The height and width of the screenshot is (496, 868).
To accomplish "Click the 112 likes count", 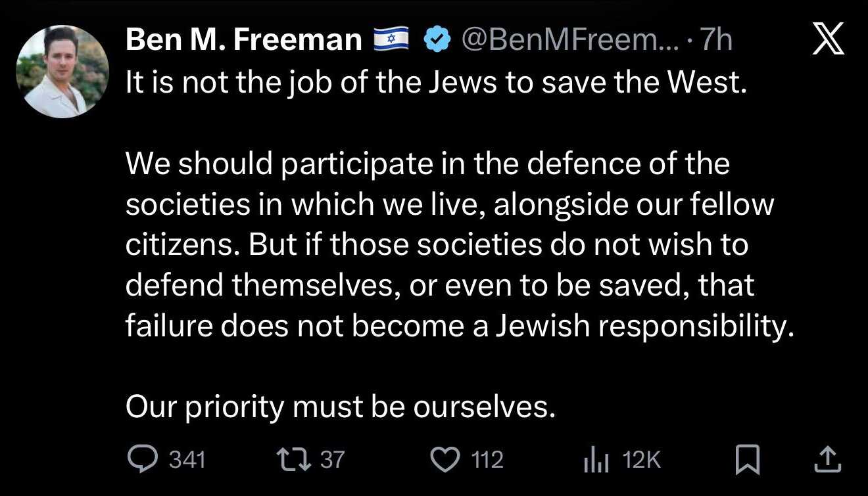I will 488,459.
